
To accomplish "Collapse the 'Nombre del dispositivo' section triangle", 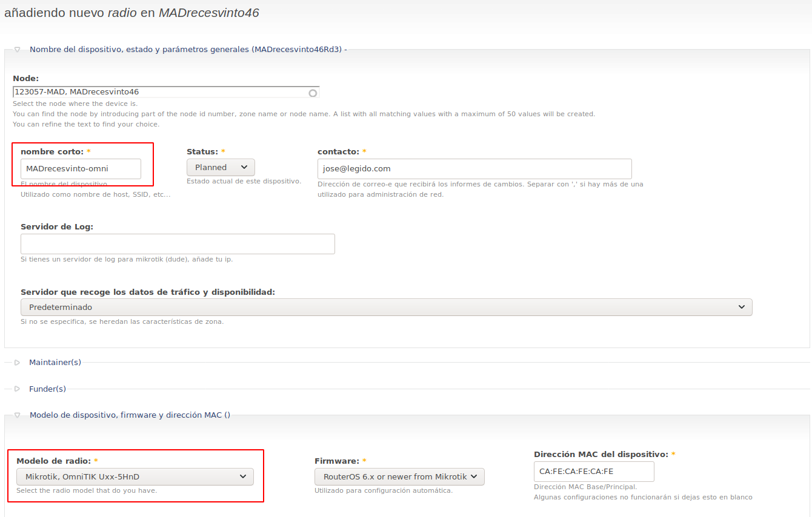I will coord(17,50).
